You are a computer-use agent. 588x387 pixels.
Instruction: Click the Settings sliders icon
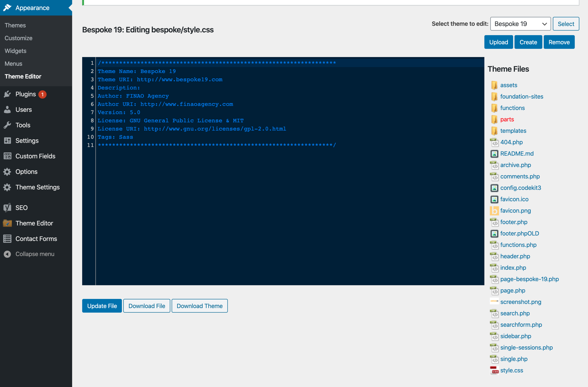(x=8, y=141)
